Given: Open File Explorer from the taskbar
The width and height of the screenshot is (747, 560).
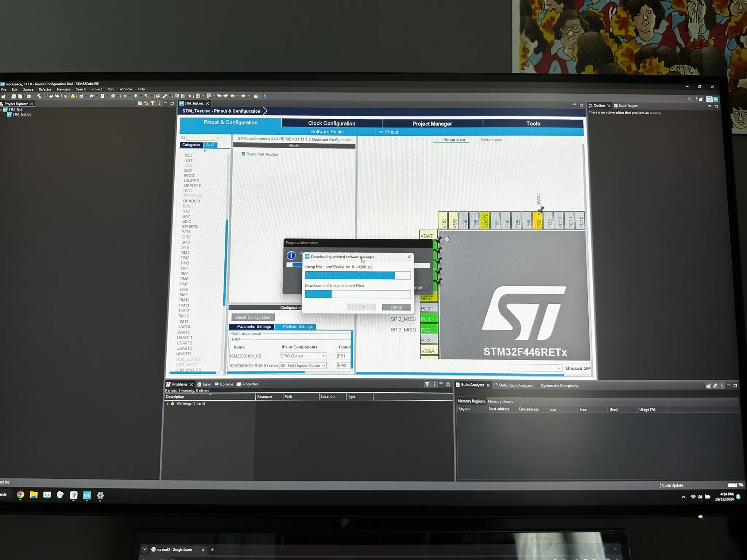Looking at the screenshot, I should tap(34, 495).
